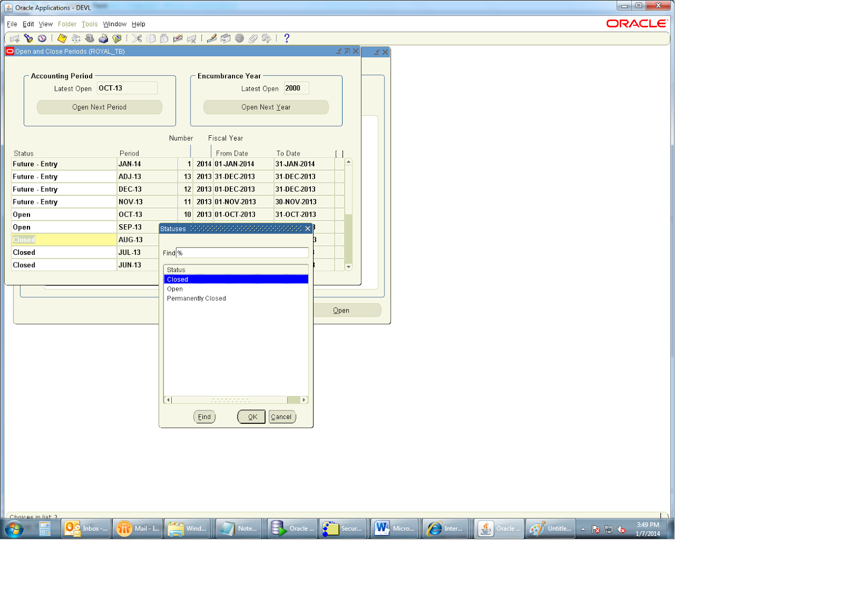The height and width of the screenshot is (616, 859).
Task: Click Future - Entry status for ADJ-13
Action: click(x=64, y=177)
